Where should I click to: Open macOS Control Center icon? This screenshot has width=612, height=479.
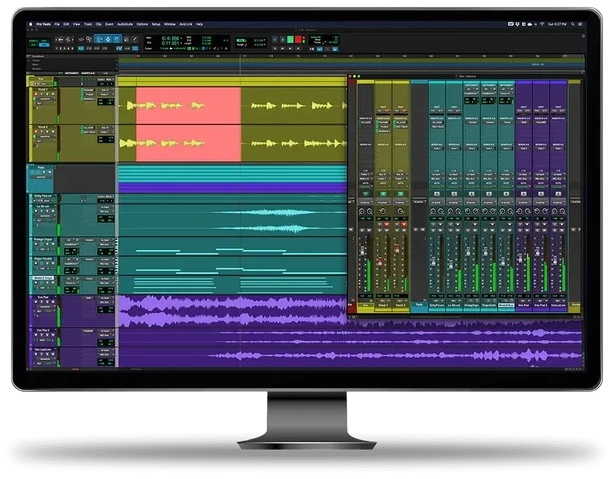pyautogui.click(x=580, y=24)
